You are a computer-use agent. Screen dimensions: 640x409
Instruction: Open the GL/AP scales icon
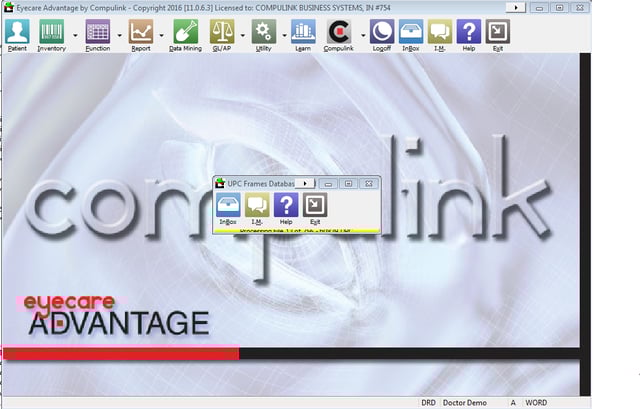222,32
